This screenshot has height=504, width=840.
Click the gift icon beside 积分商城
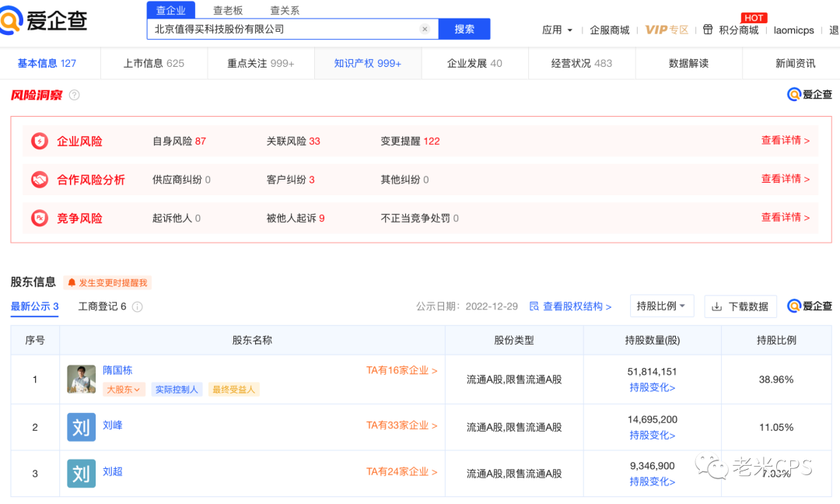pyautogui.click(x=708, y=30)
